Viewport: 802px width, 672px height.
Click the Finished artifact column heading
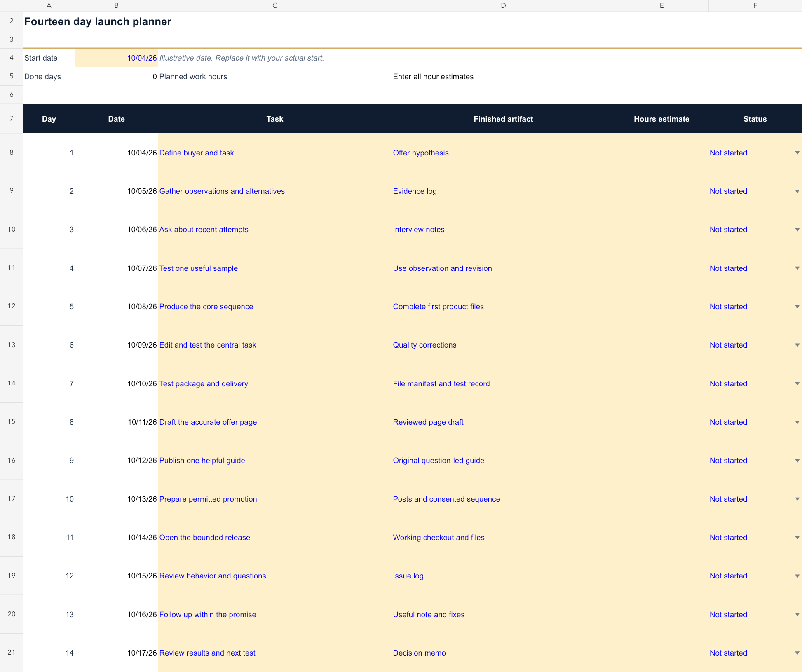tap(503, 119)
